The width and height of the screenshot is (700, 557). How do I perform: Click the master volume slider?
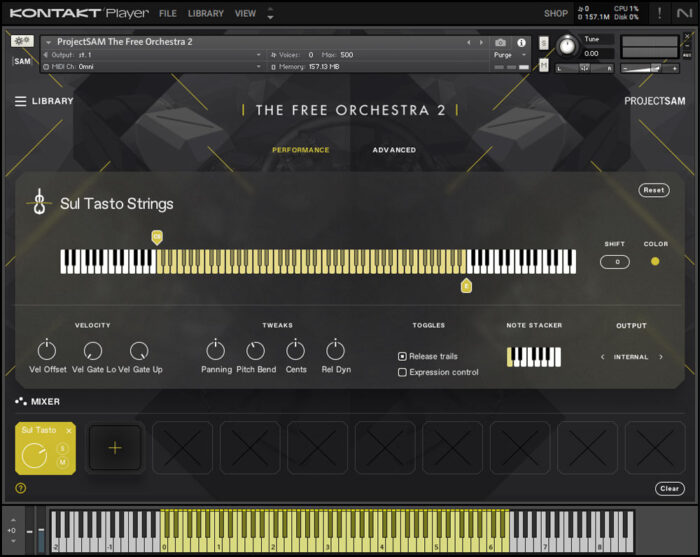pos(650,68)
